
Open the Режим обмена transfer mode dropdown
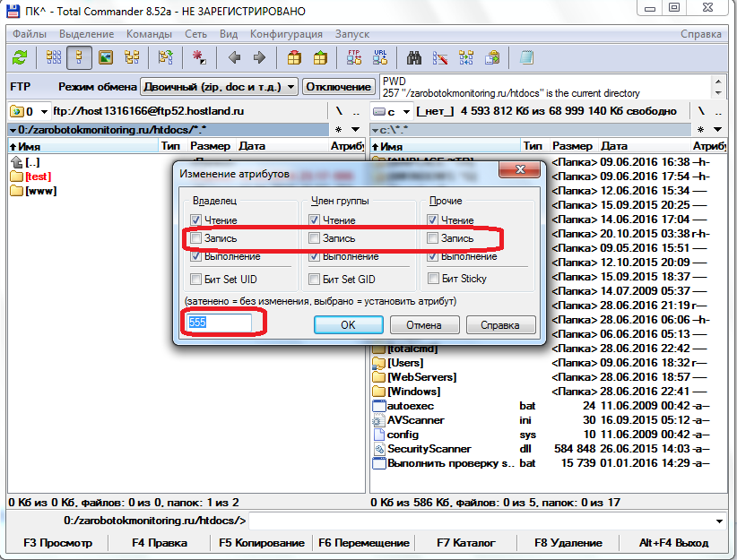point(219,86)
